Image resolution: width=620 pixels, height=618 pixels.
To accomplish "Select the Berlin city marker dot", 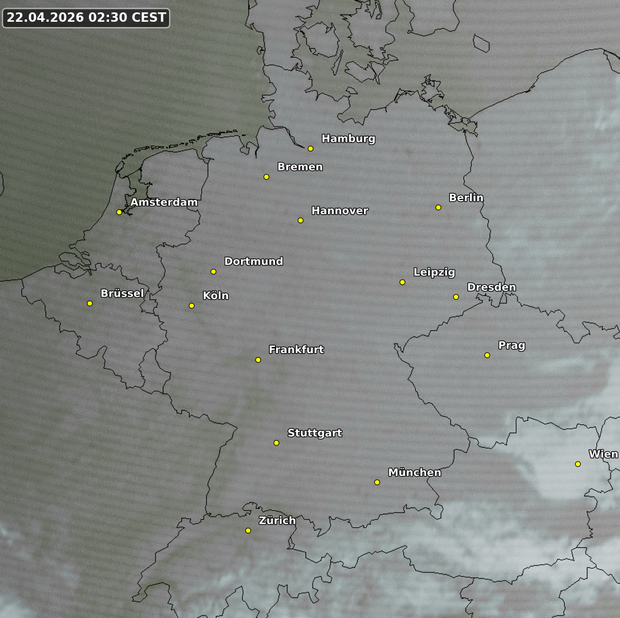I will (x=438, y=208).
